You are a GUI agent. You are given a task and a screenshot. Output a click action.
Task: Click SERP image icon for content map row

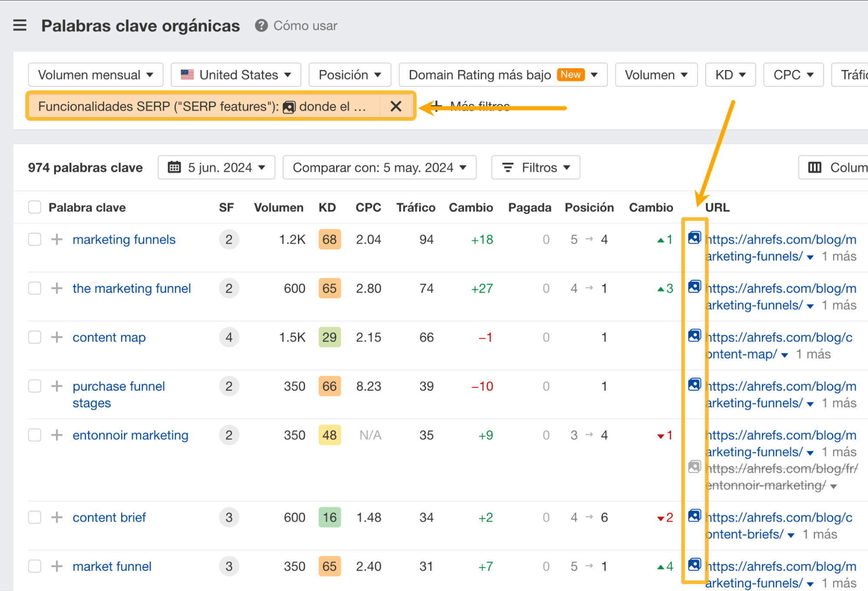694,336
